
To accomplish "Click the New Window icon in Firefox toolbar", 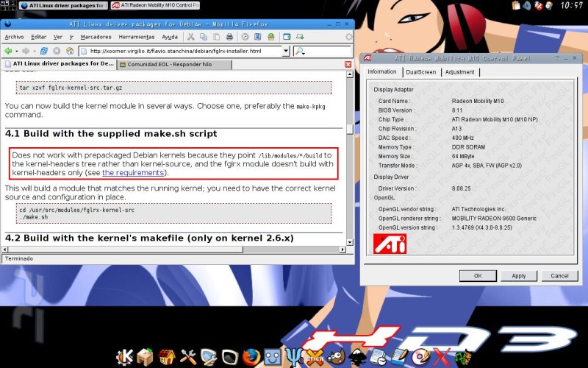I will pos(287,37).
